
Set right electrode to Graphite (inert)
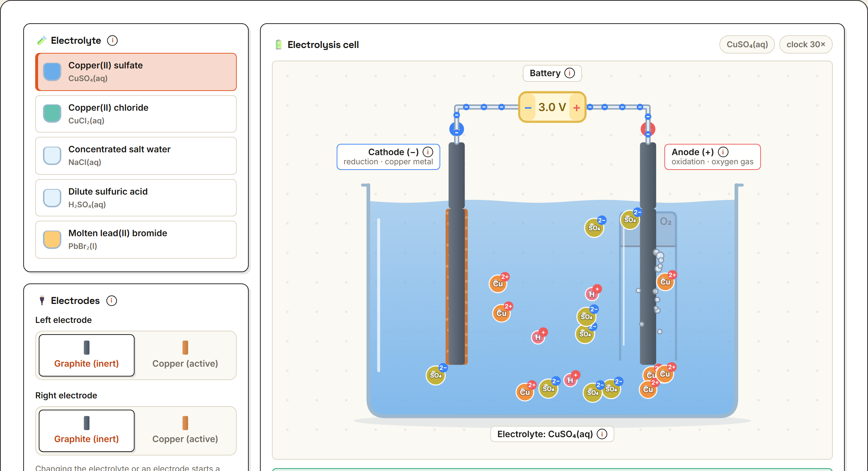point(87,431)
